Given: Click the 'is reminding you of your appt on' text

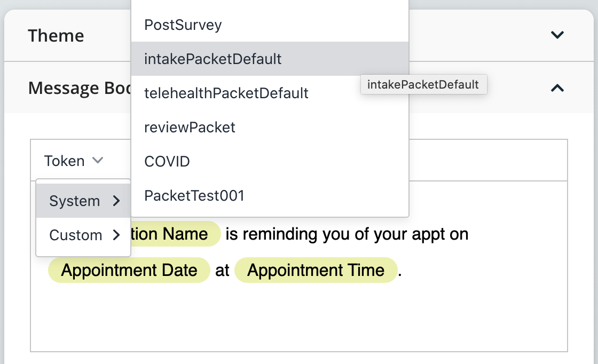Looking at the screenshot, I should (x=347, y=234).
